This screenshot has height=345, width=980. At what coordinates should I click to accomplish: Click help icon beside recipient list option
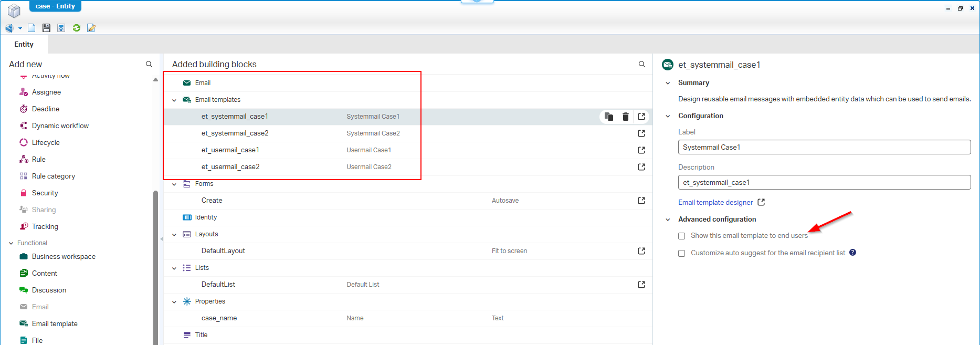tap(852, 253)
